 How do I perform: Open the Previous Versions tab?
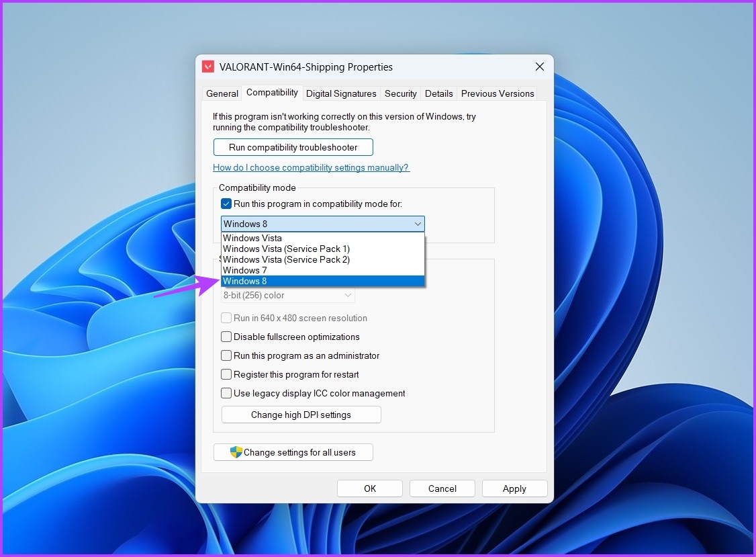[x=498, y=93]
